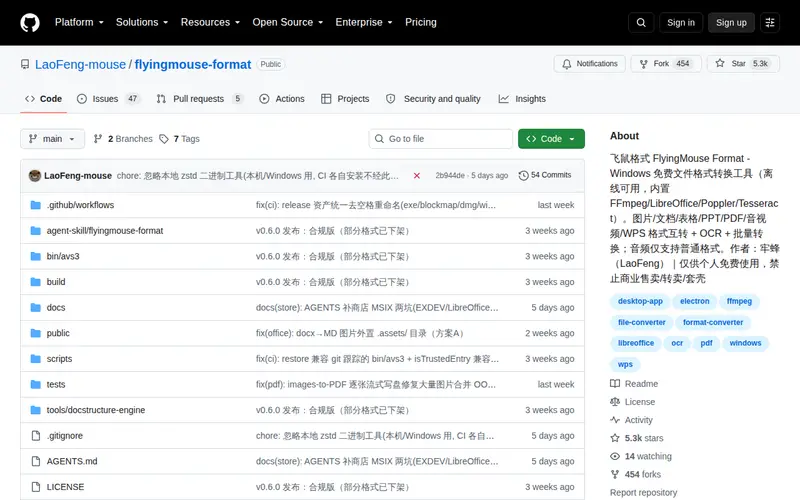Viewport: 800px width, 500px height.
Task: Click the agent-skill/flyingmouse-format folder icon
Action: [35, 231]
